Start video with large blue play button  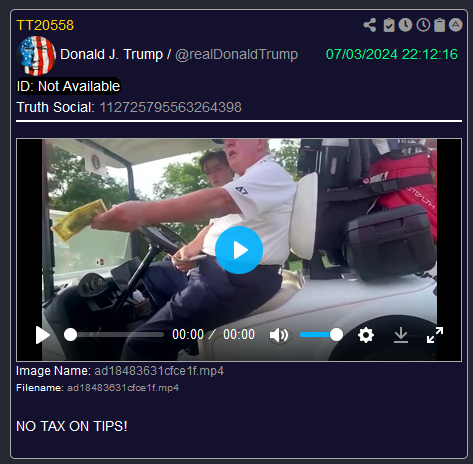(239, 250)
